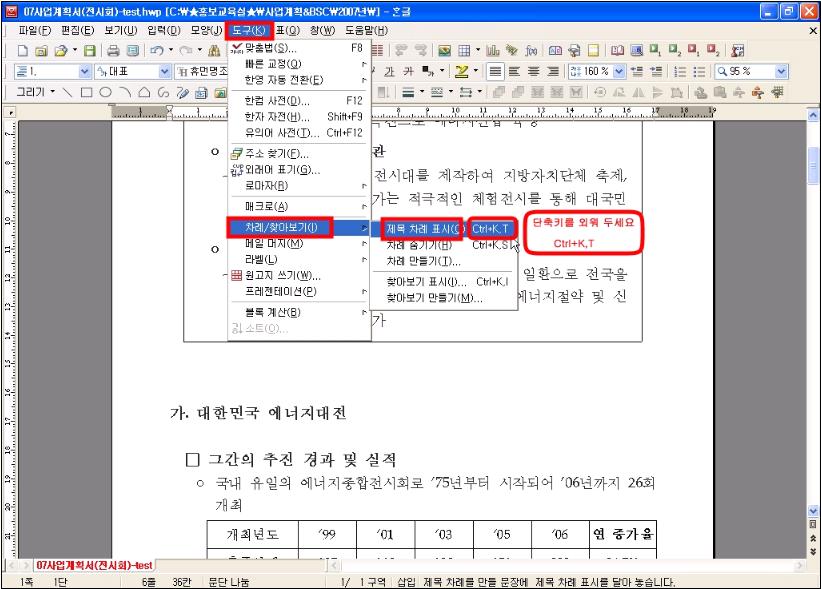Open the zoom 95 % dropdown
The height and width of the screenshot is (589, 821).
tap(781, 71)
